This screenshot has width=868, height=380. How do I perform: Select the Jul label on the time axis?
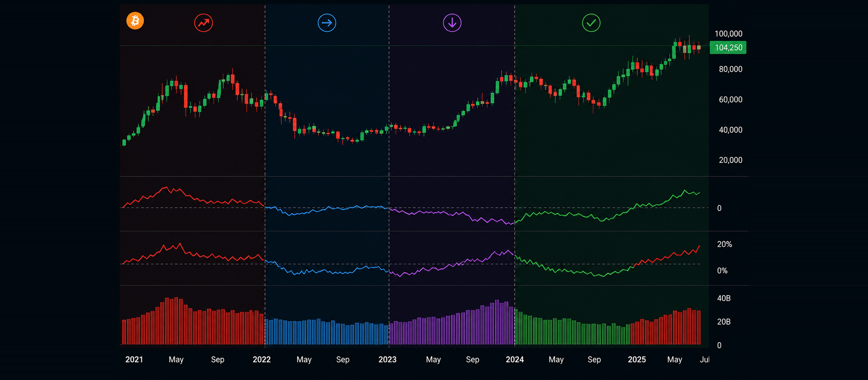click(705, 360)
